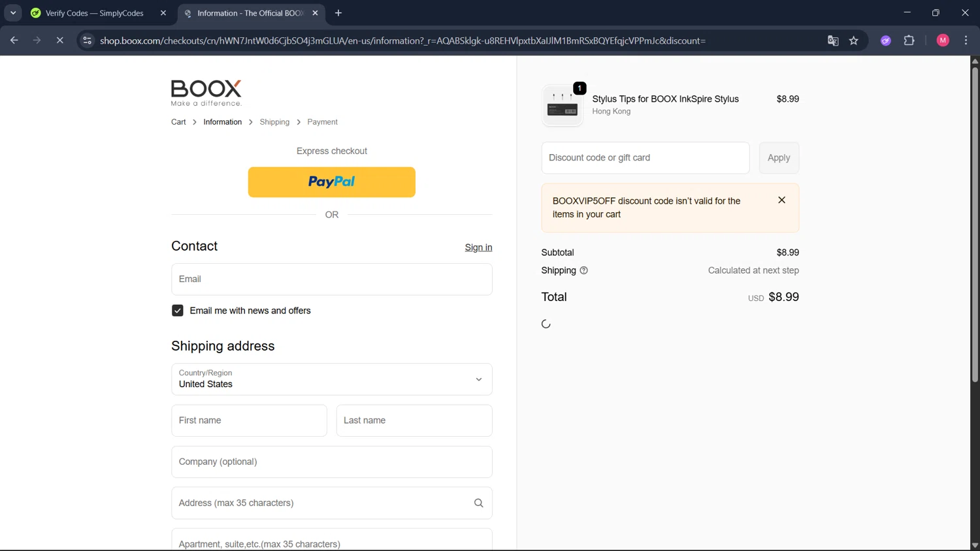Viewport: 980px width, 551px height.
Task: Click the Stylus Tips product thumbnail
Action: pyautogui.click(x=563, y=105)
